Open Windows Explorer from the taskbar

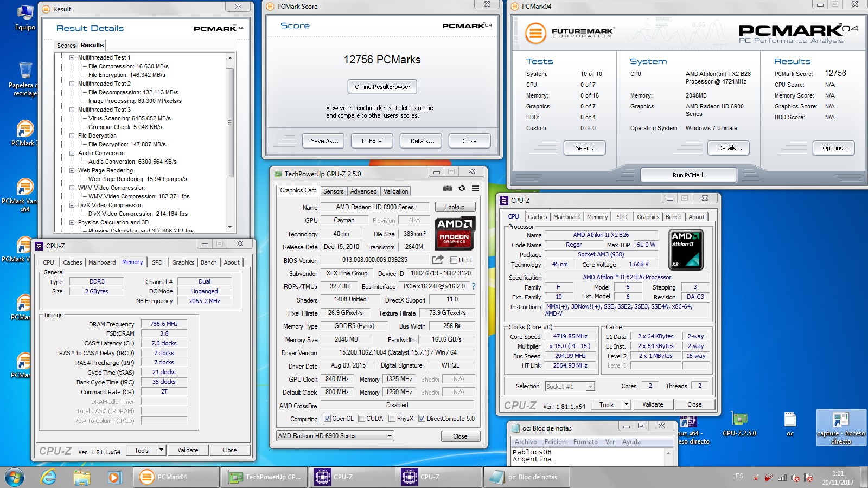(81, 477)
